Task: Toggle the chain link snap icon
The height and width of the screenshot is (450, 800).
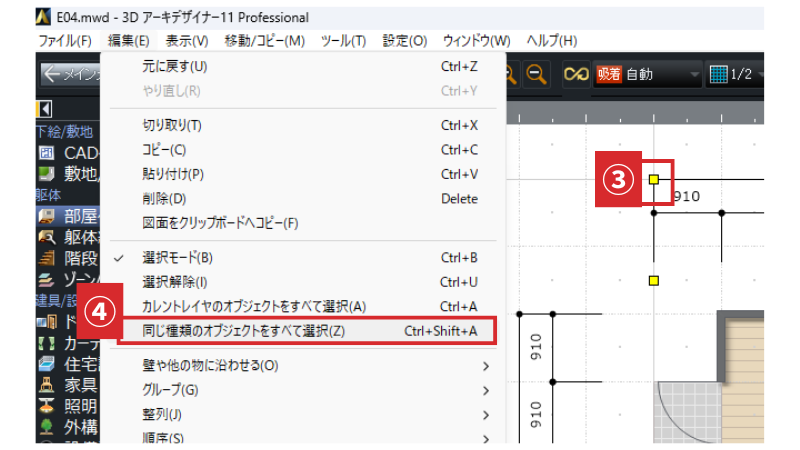Action: pos(576,74)
